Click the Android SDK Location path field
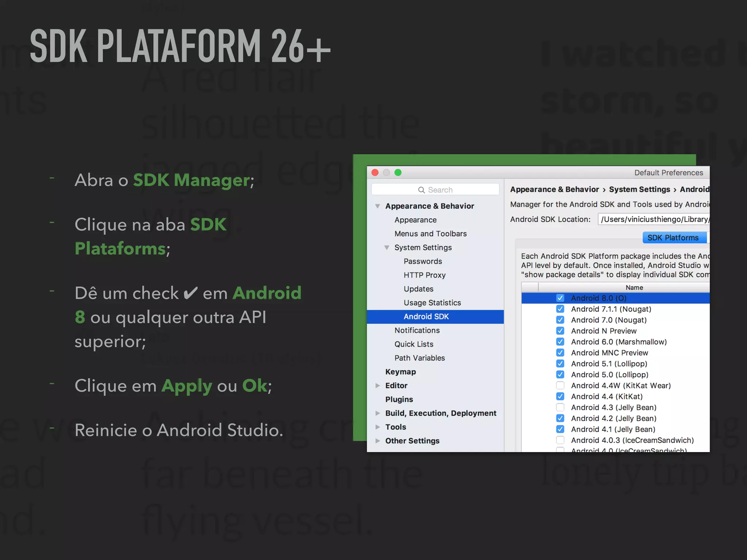The image size is (747, 560). 654,219
